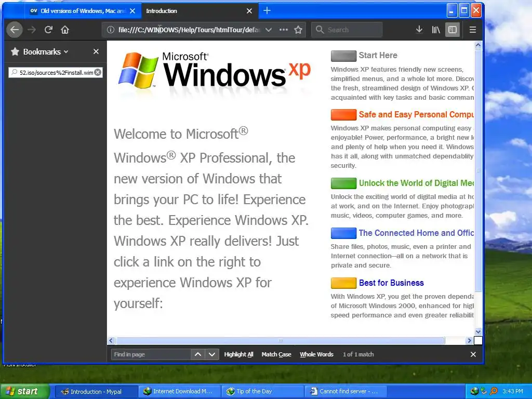Open The Connected Home and Office link
532x399 pixels.
pyautogui.click(x=416, y=233)
